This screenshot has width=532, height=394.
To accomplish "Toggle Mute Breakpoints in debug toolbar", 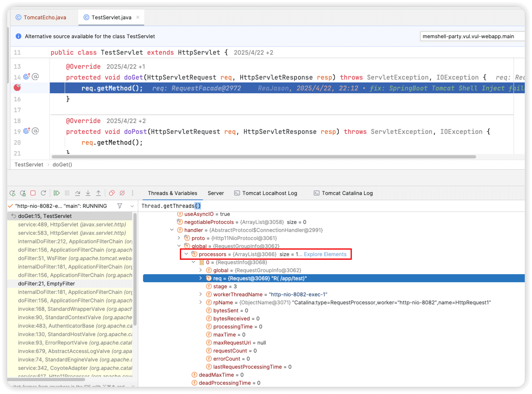I will pos(122,193).
